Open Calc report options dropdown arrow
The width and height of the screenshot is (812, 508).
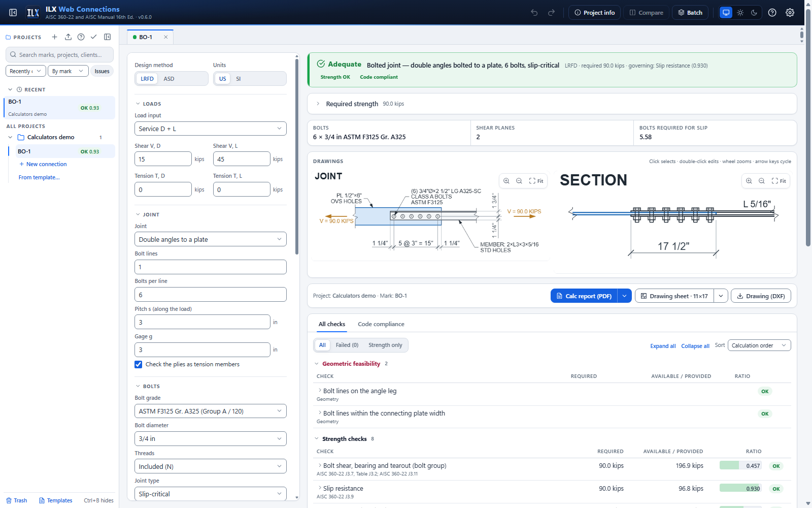[625, 296]
